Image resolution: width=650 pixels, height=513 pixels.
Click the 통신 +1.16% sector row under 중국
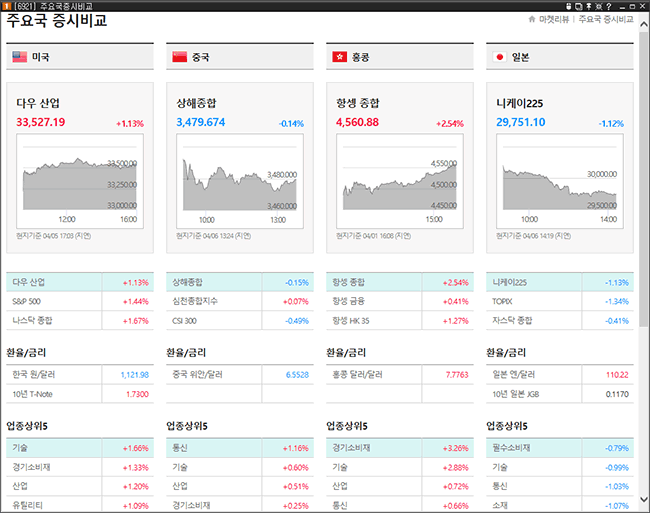click(x=240, y=448)
